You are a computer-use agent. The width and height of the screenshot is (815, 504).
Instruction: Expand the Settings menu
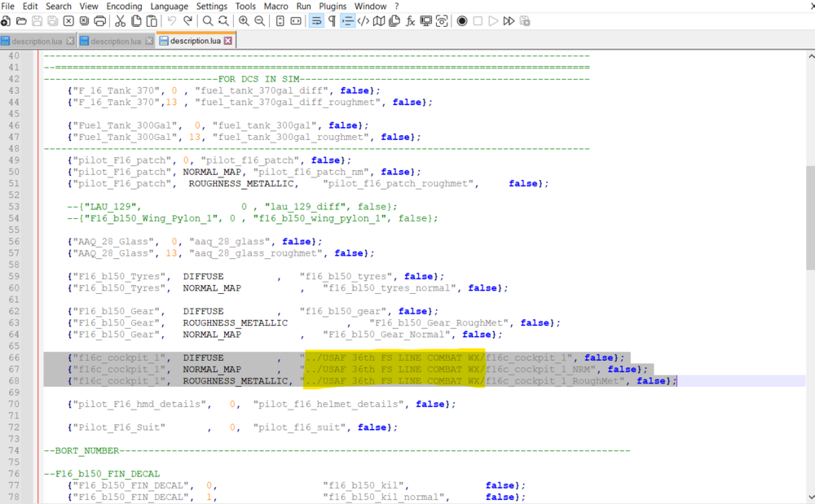coord(212,6)
